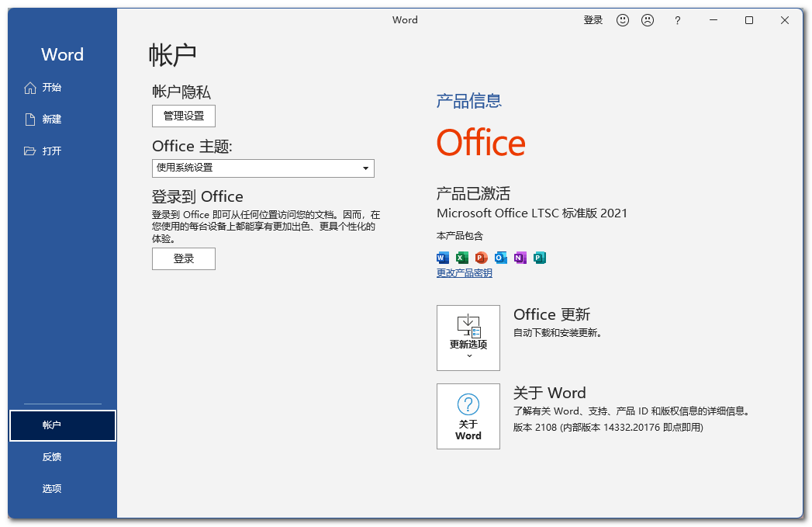Expand the 更新选项 update options button
Screen dimensions: 812x527
(468, 338)
